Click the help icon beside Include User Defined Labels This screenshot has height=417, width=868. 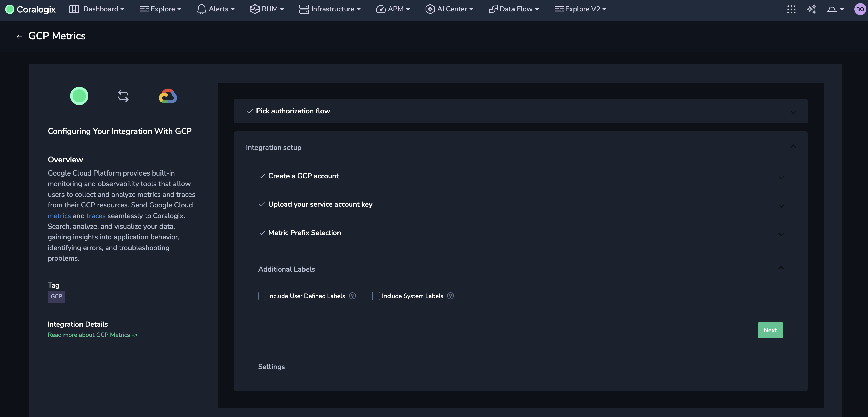[x=352, y=296]
